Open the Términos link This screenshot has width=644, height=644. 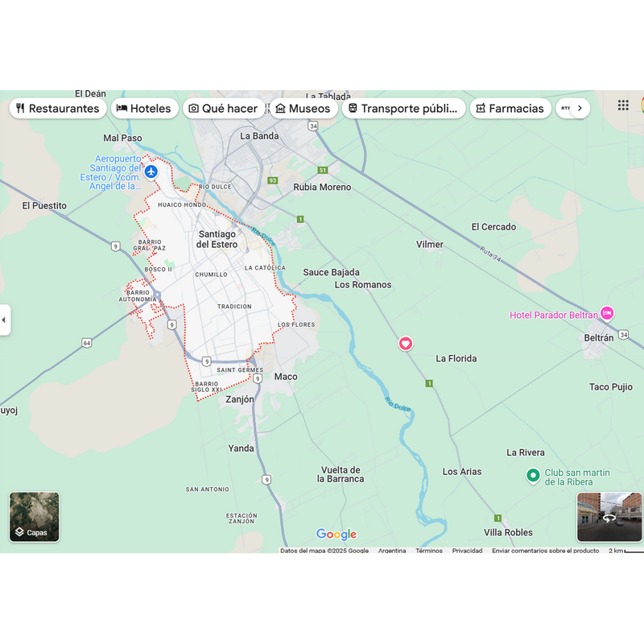[x=429, y=551]
